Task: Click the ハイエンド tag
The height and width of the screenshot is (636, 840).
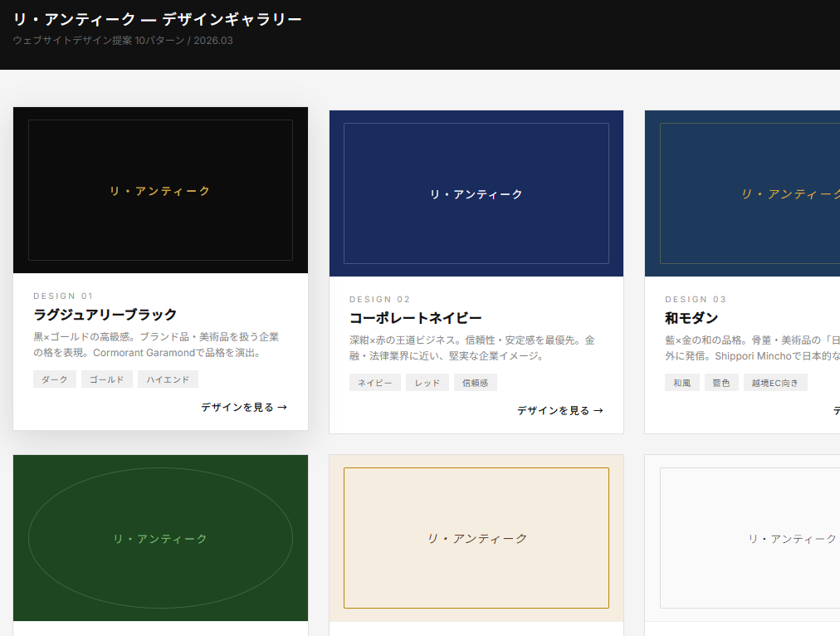Action: [168, 379]
